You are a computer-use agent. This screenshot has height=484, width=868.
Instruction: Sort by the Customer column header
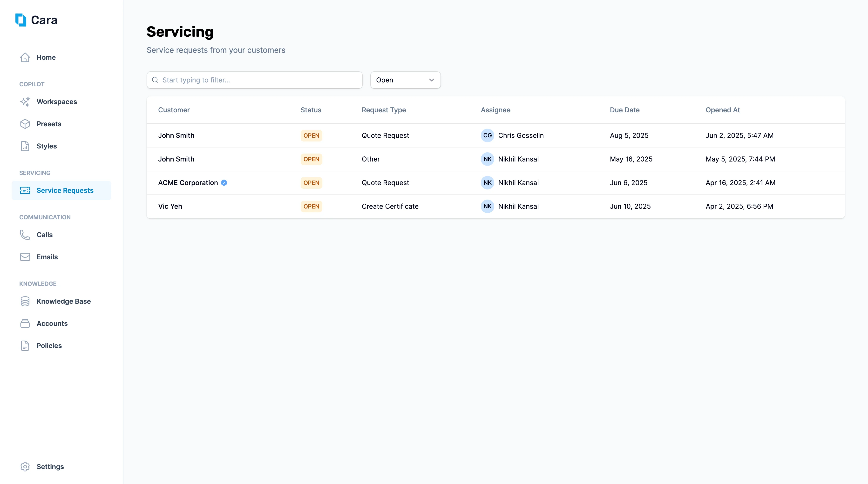pyautogui.click(x=174, y=110)
